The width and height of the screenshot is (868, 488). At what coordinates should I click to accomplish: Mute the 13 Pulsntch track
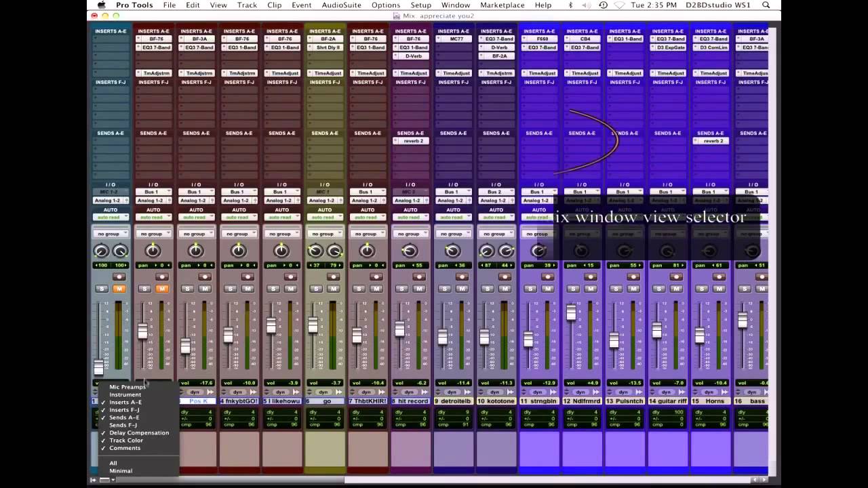(633, 289)
